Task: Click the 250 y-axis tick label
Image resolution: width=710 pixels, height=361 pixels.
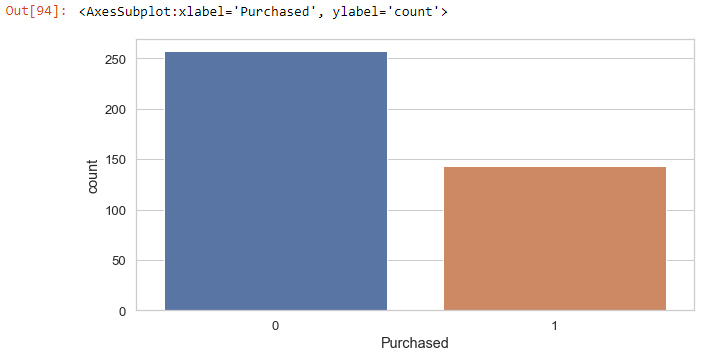Action: click(115, 60)
